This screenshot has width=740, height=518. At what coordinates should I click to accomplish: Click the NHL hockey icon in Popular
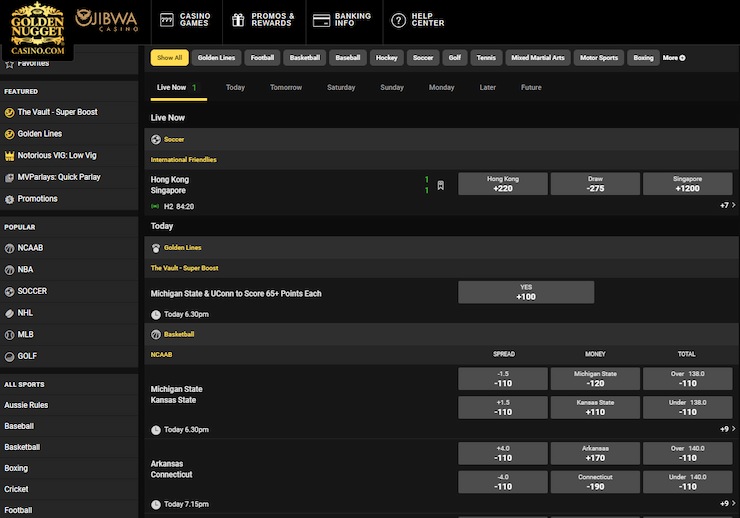tap(9, 313)
